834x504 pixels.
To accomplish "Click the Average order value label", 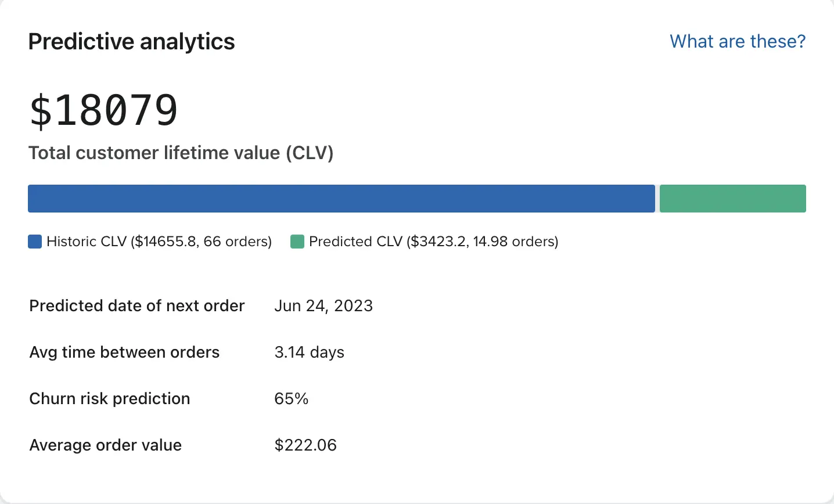I will pos(106,445).
